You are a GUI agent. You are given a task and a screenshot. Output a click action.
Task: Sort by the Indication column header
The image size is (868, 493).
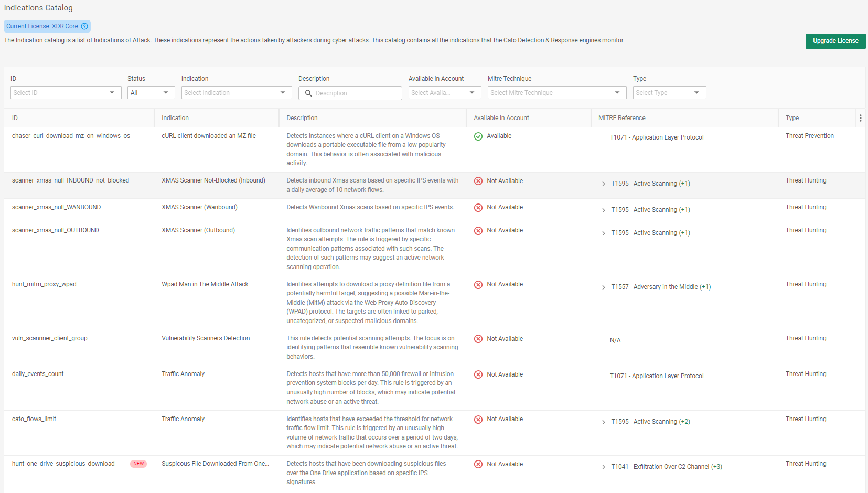pos(175,118)
